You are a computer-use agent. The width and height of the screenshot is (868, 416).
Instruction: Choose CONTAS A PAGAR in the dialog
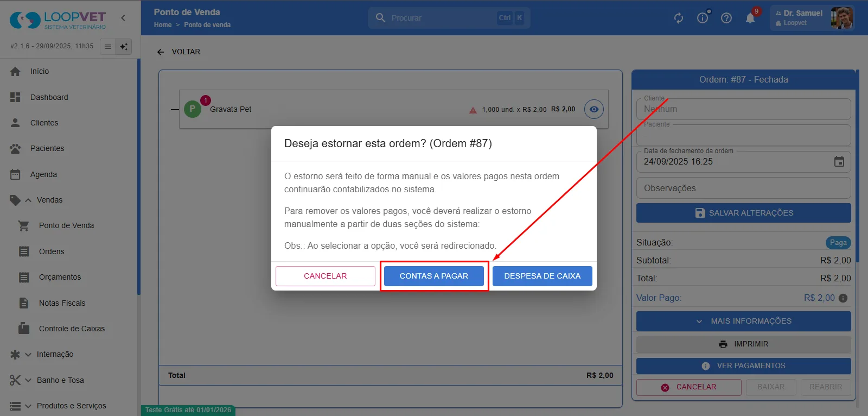tap(434, 276)
